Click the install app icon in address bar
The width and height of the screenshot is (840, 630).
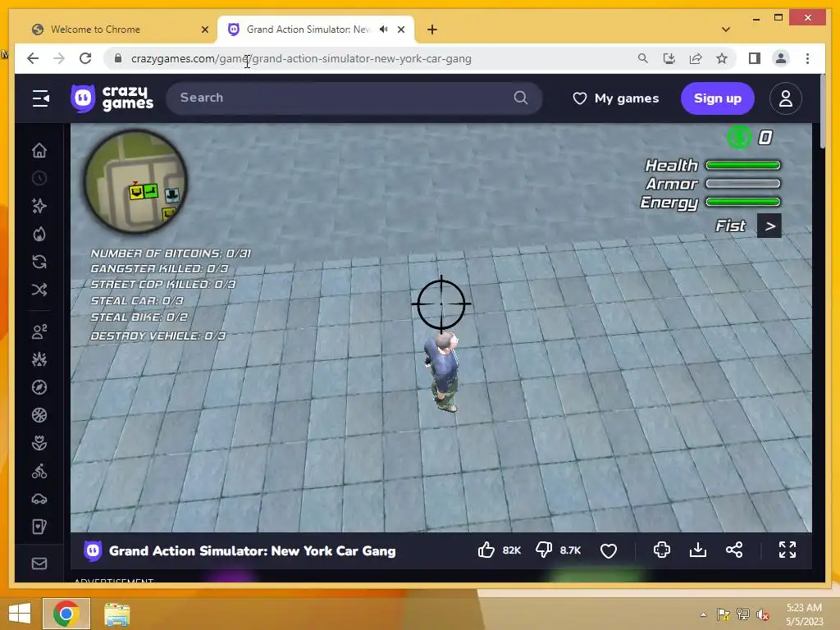(x=669, y=58)
